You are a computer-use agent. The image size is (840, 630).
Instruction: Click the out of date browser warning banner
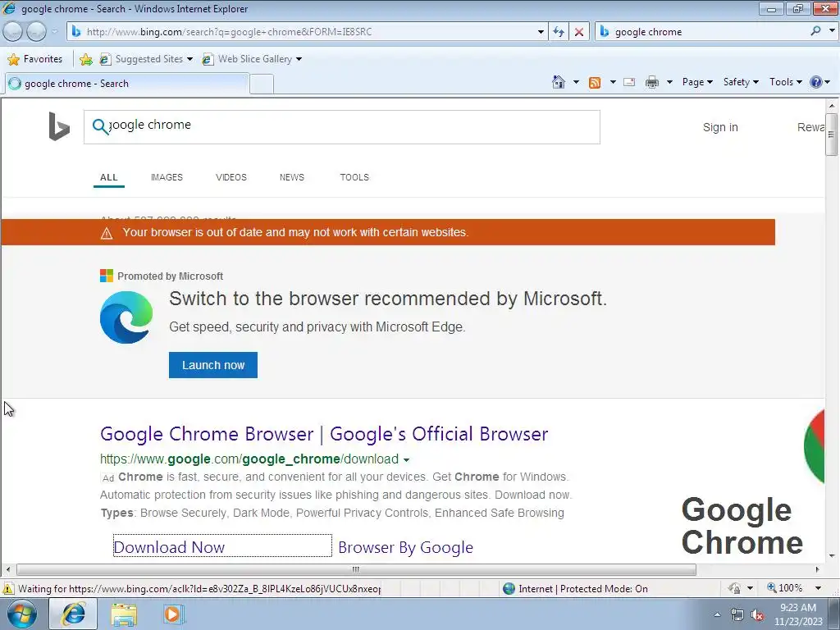click(x=388, y=232)
